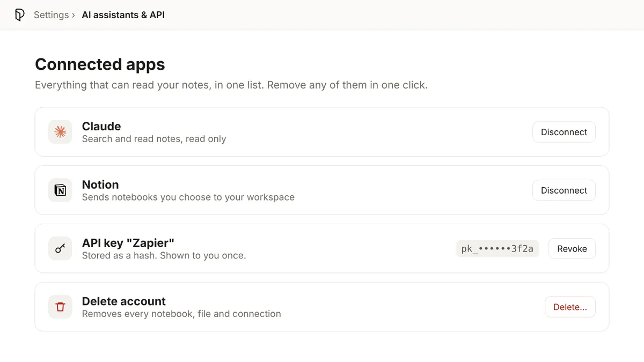Click the app logo in the header
644x362 pixels.
pos(19,15)
